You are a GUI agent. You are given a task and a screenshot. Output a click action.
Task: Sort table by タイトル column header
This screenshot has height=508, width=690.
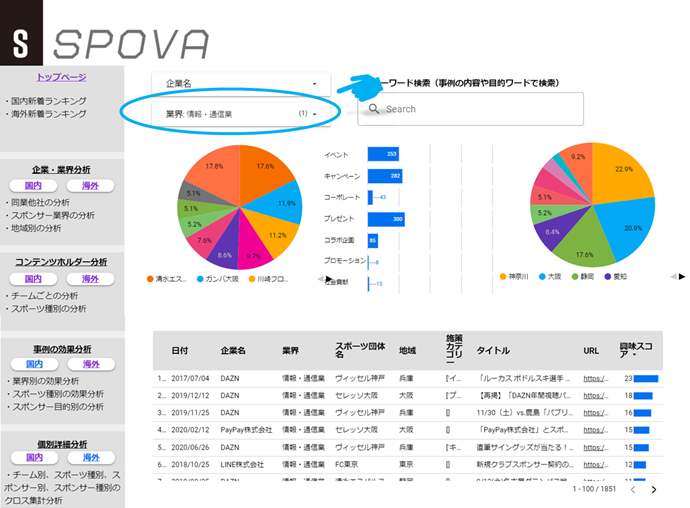493,351
